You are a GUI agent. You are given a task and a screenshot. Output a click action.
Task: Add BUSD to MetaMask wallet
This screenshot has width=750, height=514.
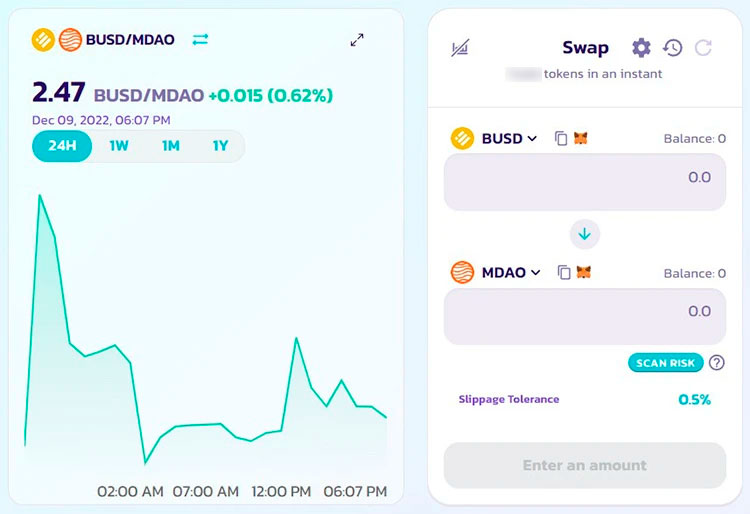[580, 139]
